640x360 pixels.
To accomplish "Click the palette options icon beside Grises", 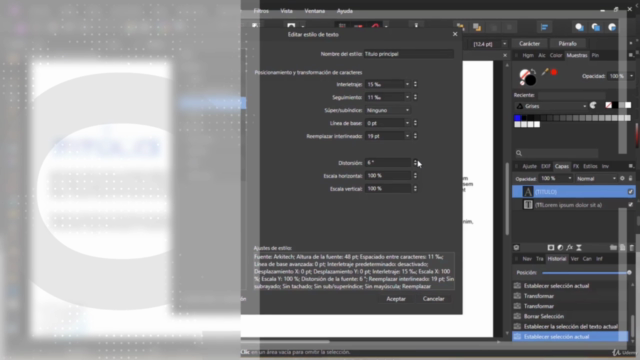I will point(593,106).
